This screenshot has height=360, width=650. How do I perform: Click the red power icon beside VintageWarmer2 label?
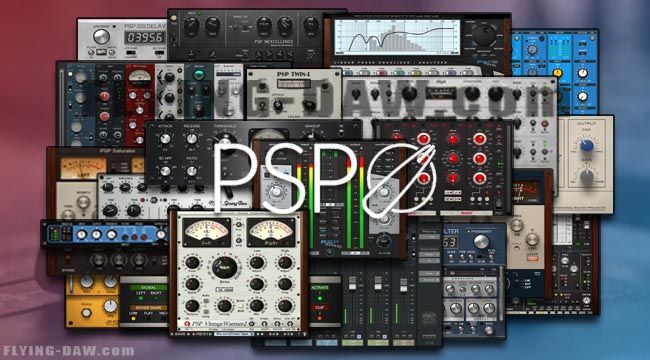187,324
